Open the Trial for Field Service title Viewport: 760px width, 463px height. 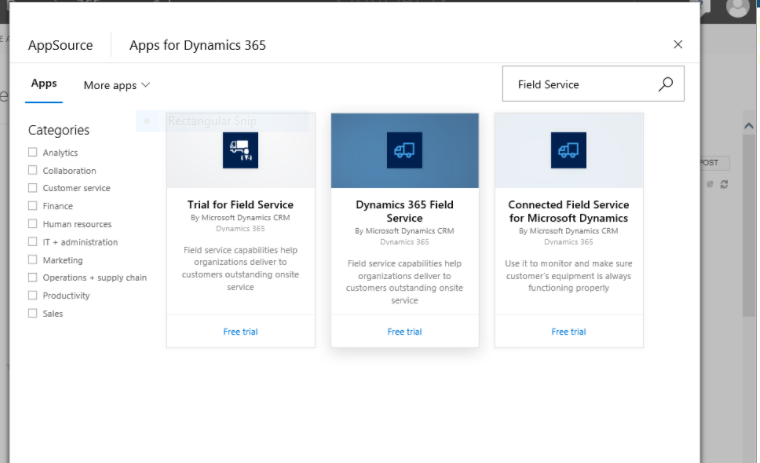240,205
